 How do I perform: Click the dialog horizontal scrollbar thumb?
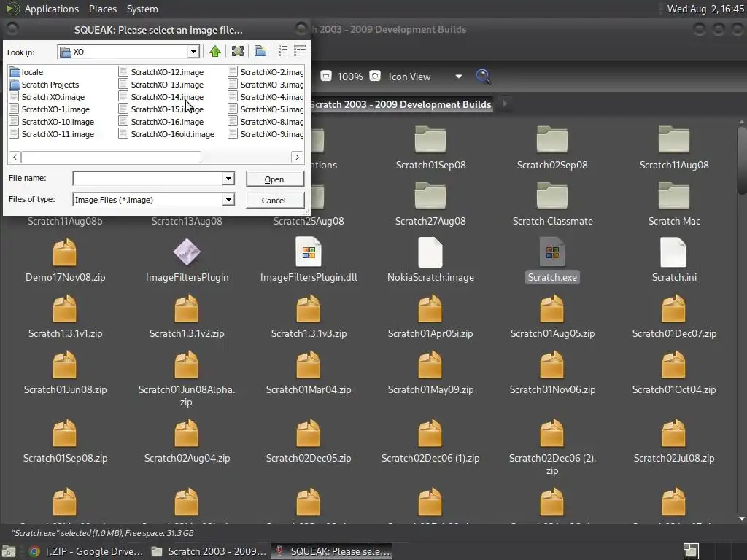111,157
